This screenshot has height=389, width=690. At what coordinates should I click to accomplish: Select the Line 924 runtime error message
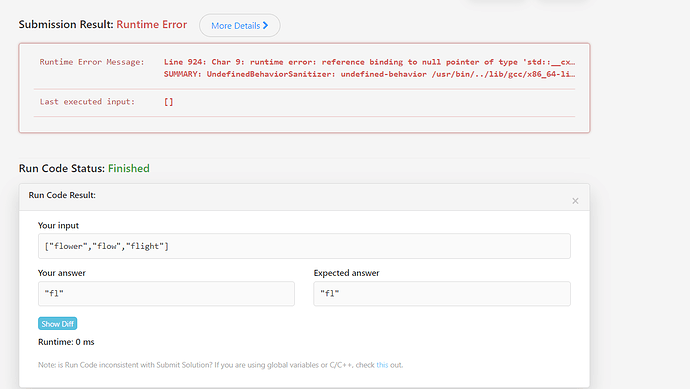coord(369,62)
